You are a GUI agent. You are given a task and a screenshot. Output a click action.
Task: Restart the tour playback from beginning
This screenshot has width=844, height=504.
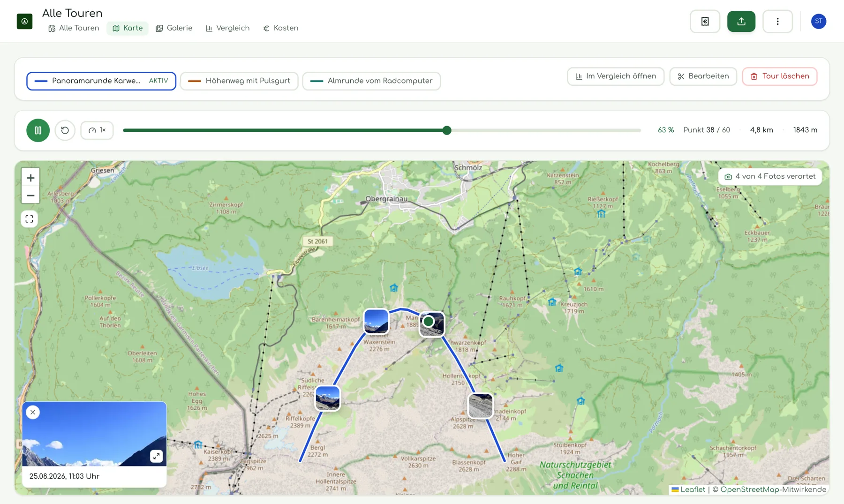[65, 130]
